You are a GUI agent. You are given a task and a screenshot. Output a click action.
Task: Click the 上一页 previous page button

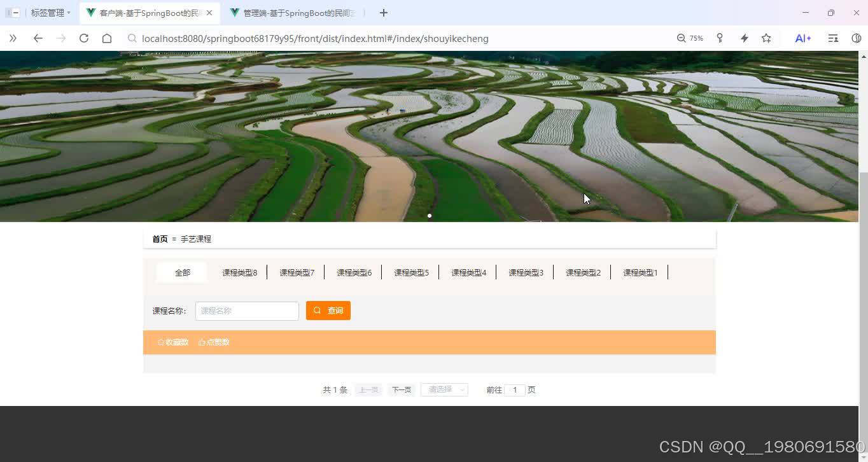click(368, 389)
